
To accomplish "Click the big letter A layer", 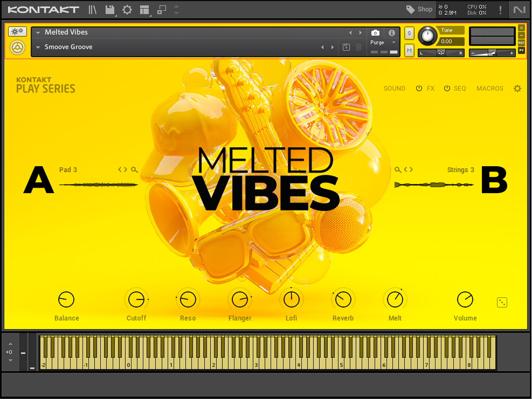I will (x=38, y=180).
